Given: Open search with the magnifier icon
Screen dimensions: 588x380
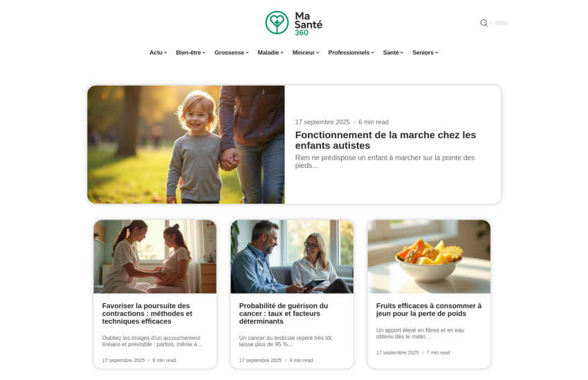Looking at the screenshot, I should tap(484, 23).
